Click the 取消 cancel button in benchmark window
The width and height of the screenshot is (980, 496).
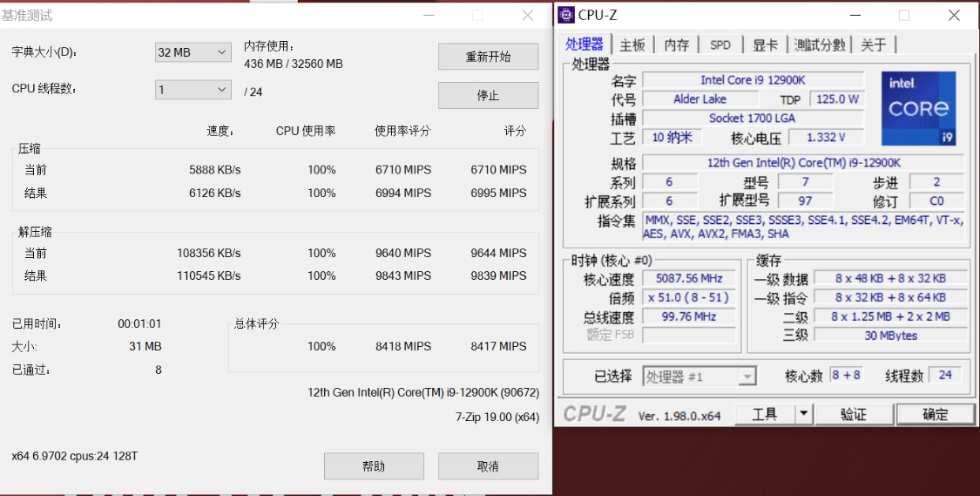(x=488, y=466)
